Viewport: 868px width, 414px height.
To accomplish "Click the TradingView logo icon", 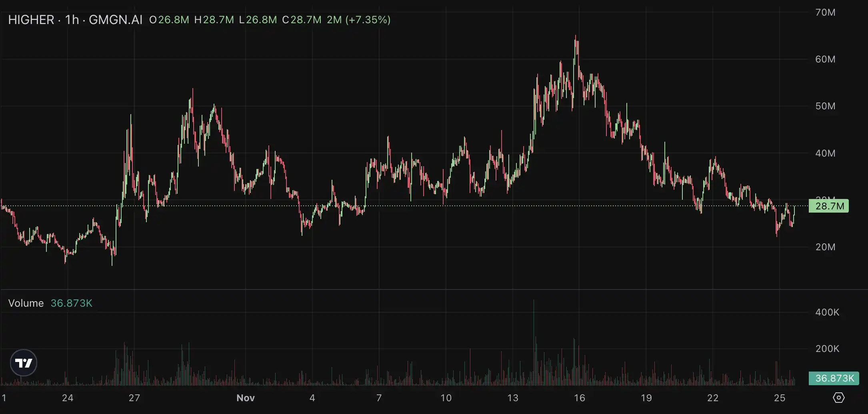I will coord(24,363).
